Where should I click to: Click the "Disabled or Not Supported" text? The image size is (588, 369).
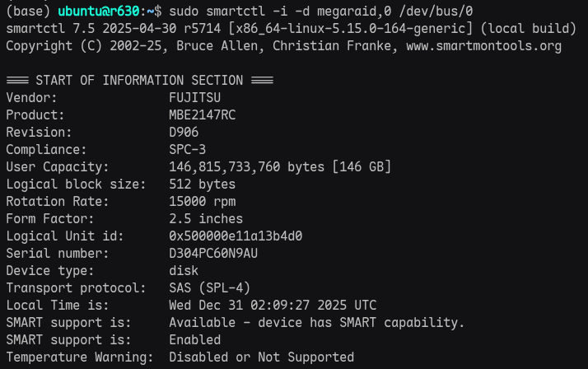point(262,357)
